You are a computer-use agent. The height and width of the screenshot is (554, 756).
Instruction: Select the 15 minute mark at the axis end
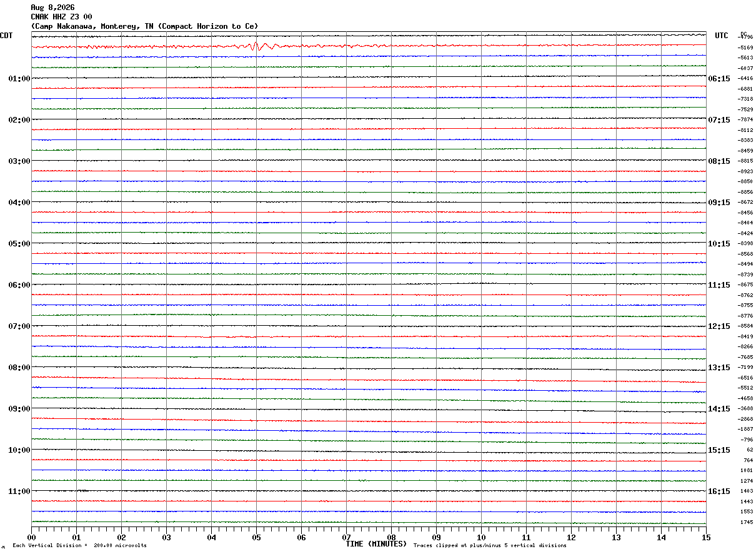(706, 538)
